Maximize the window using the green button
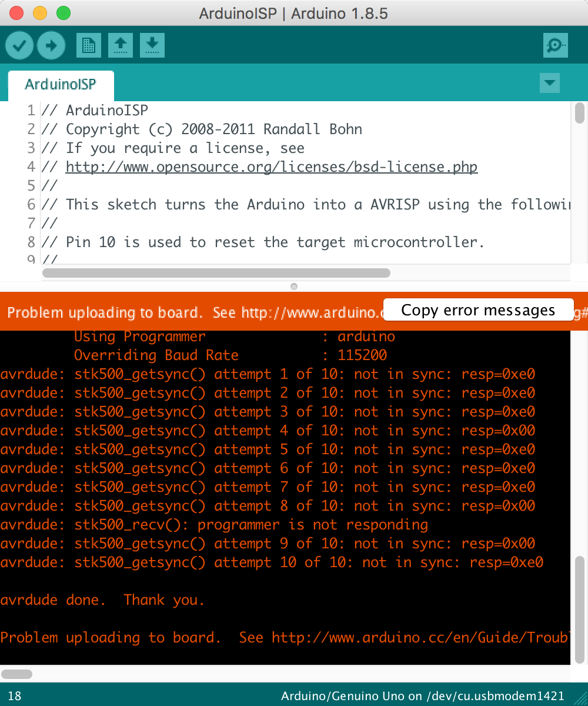The image size is (588, 706). [x=62, y=13]
